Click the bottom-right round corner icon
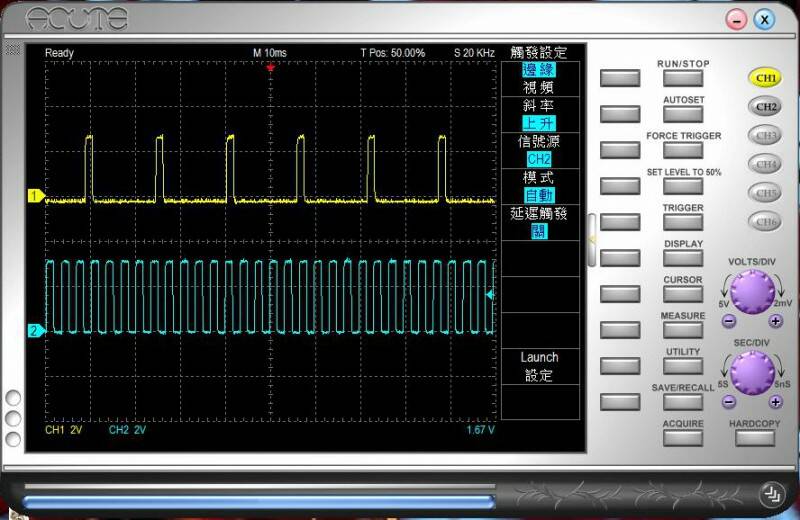800x520 pixels. coord(769,493)
